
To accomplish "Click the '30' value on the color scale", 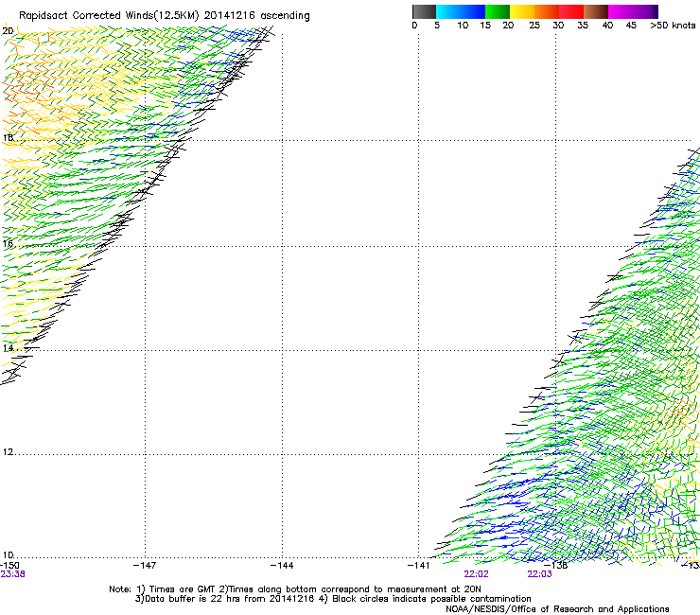I will pos(558,26).
